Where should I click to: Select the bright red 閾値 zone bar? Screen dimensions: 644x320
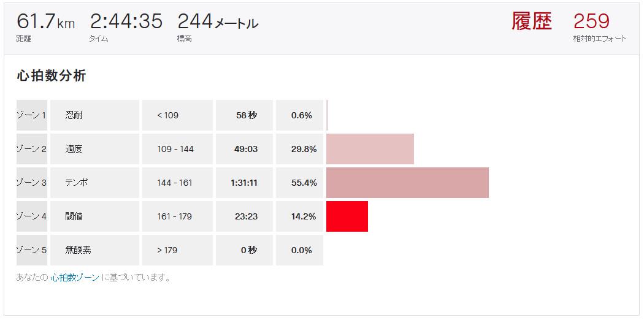[347, 216]
